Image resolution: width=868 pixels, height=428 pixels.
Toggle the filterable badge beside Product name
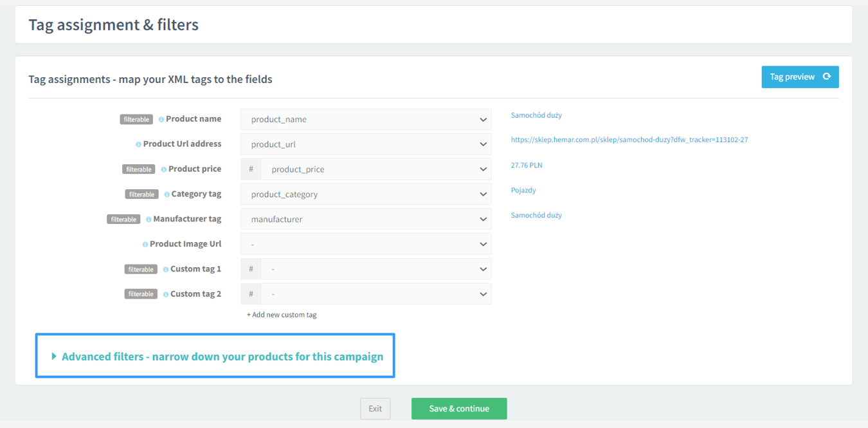[x=136, y=119]
